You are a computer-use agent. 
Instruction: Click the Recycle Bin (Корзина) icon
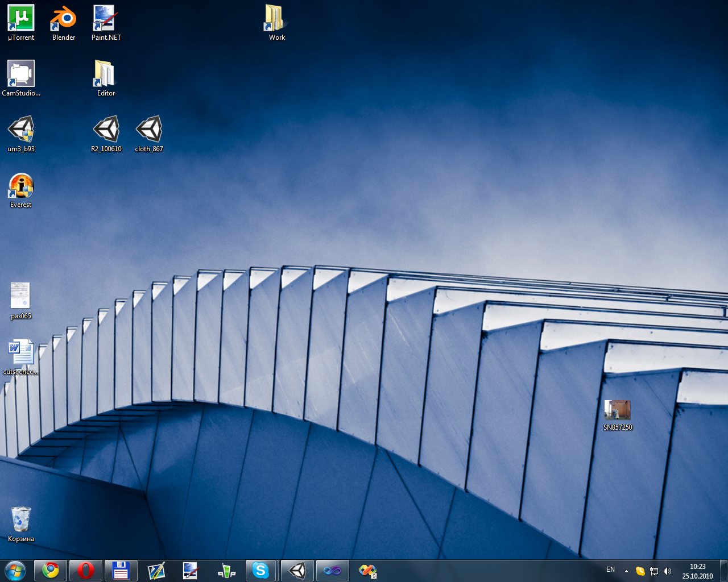coord(21,520)
